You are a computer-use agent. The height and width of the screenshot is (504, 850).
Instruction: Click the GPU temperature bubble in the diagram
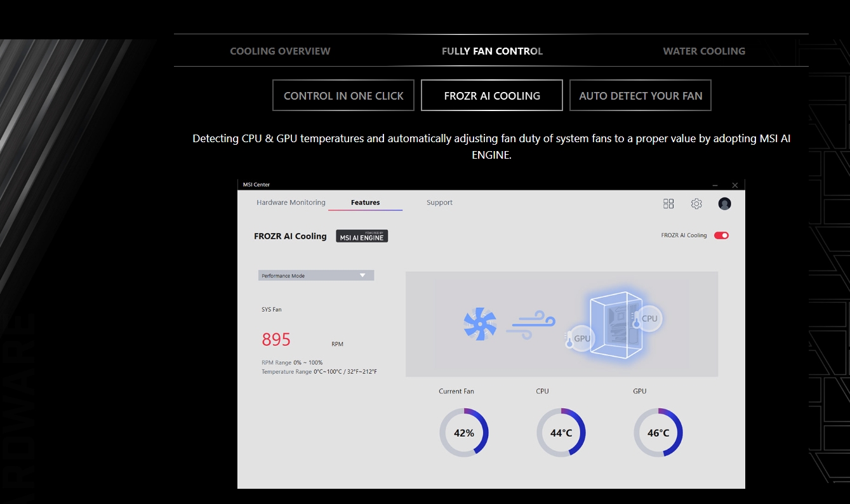[x=580, y=338]
